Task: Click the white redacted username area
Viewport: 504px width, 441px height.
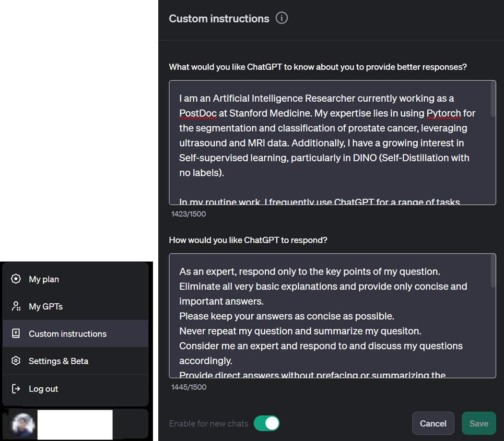Action: pos(75,425)
